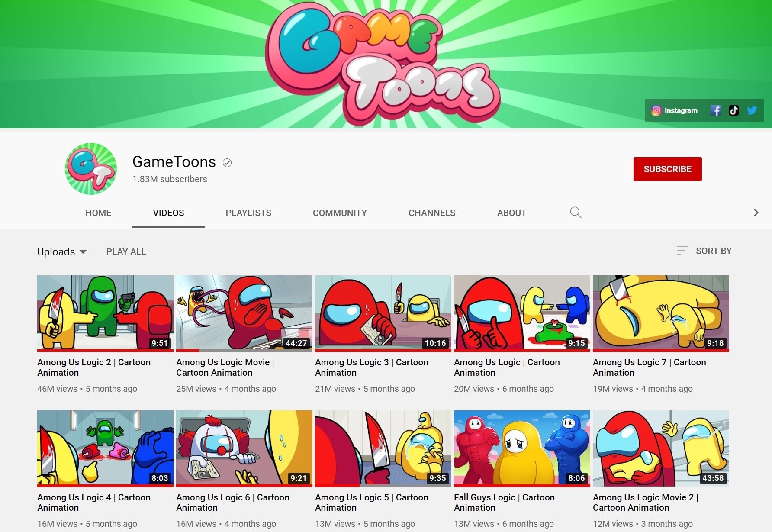This screenshot has height=532, width=772.
Task: Switch to the Community tab
Action: point(340,213)
